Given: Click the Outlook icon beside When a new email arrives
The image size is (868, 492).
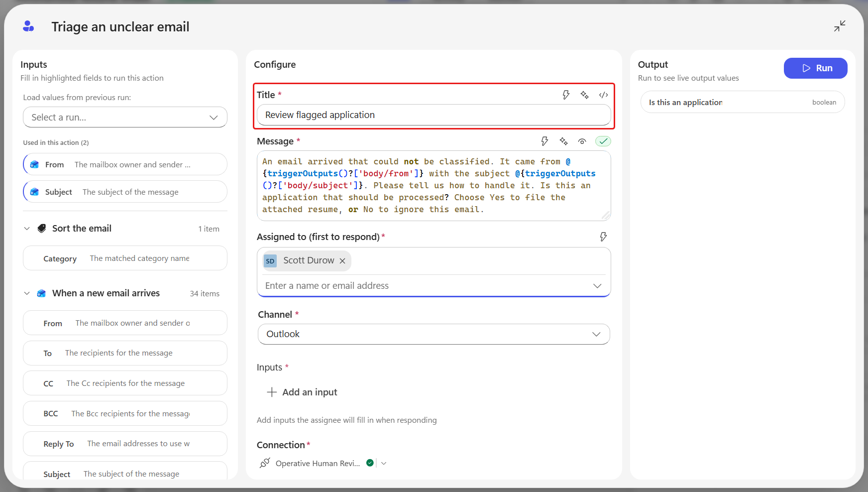Looking at the screenshot, I should point(42,293).
